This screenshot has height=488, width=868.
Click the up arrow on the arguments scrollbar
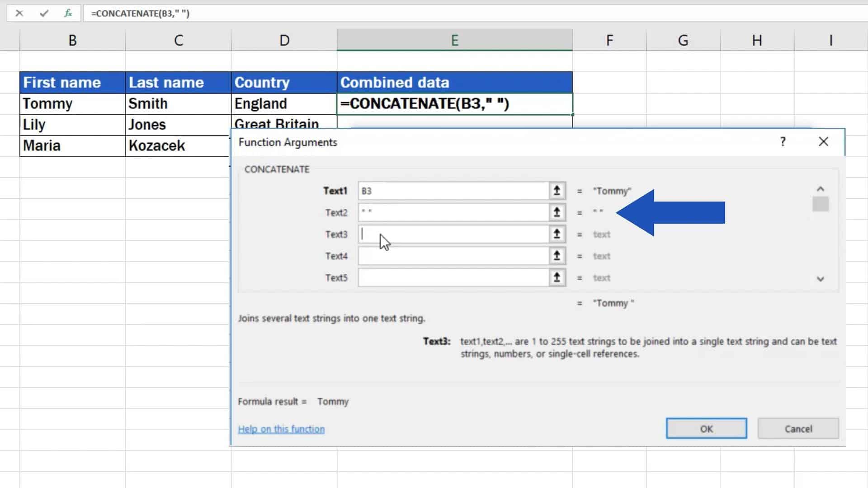[x=820, y=188]
